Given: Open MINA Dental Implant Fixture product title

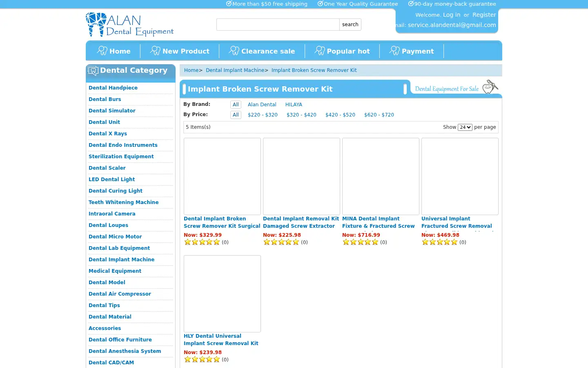Looking at the screenshot, I should (379, 222).
